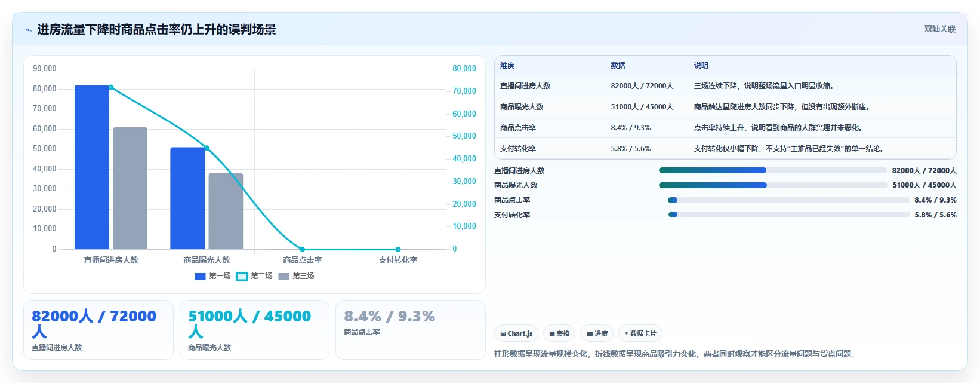The width and height of the screenshot is (980, 383).
Task: Click the chart title 进房流量下降时商品点击率仍上升的误判场景
Action: [x=156, y=30]
